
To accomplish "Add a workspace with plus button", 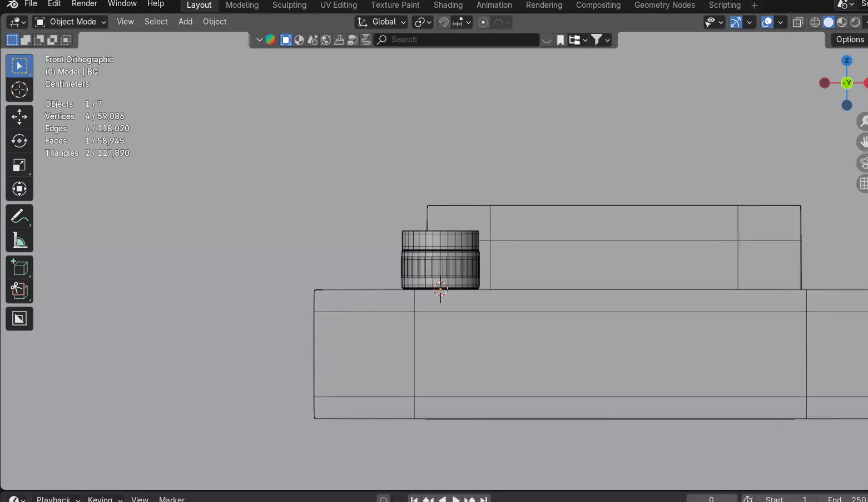I will click(x=755, y=5).
